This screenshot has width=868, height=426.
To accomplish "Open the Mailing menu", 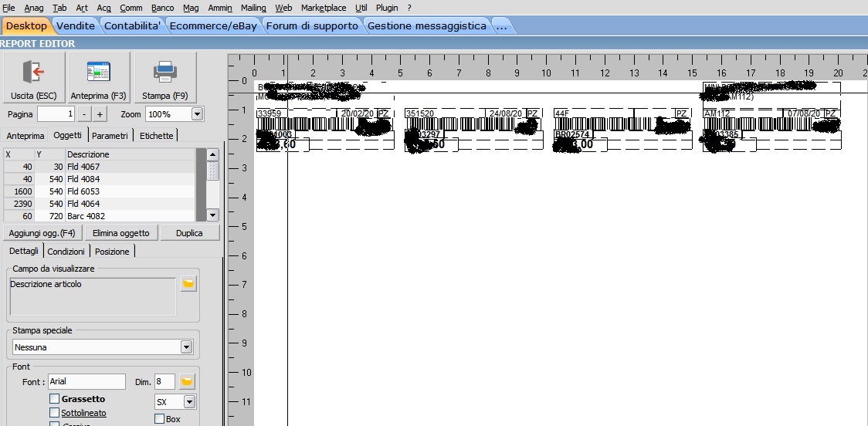I will pos(253,8).
